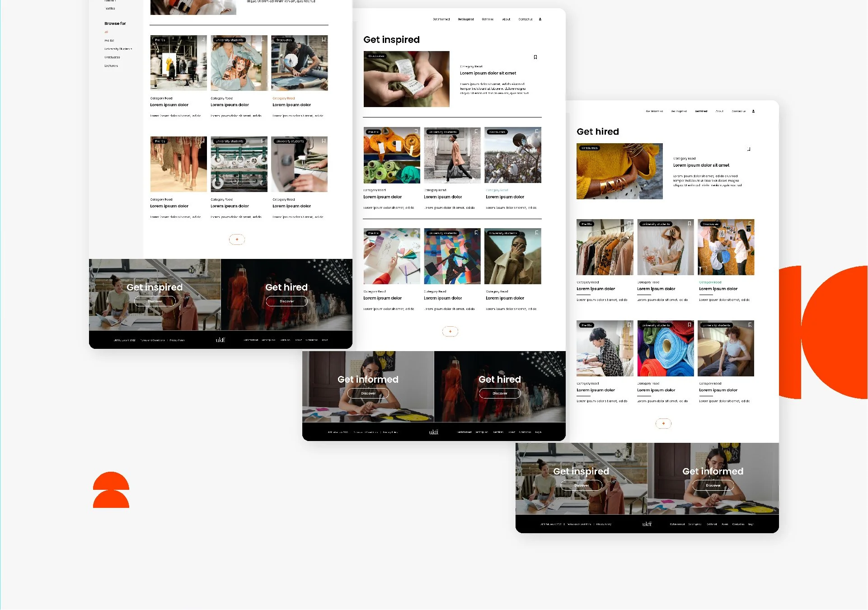Bookmark the two women at corkboard card
Image resolution: width=868 pixels, height=610 pixels.
click(x=750, y=224)
